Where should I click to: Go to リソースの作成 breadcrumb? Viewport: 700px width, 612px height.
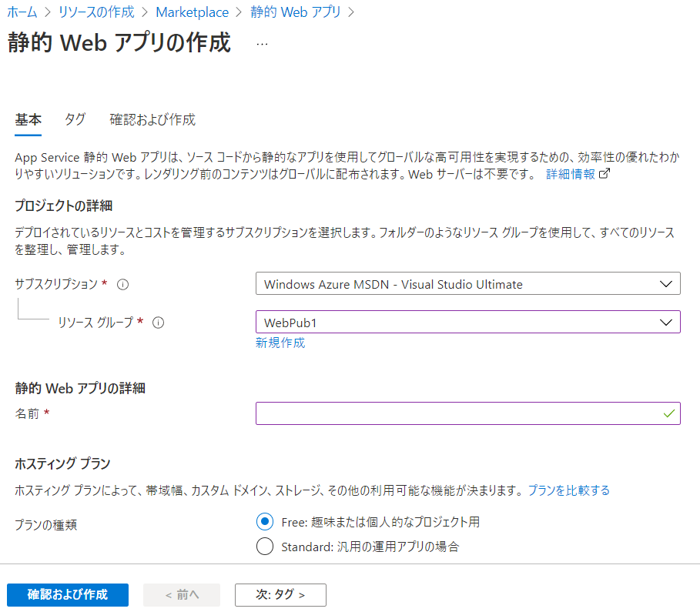point(96,12)
